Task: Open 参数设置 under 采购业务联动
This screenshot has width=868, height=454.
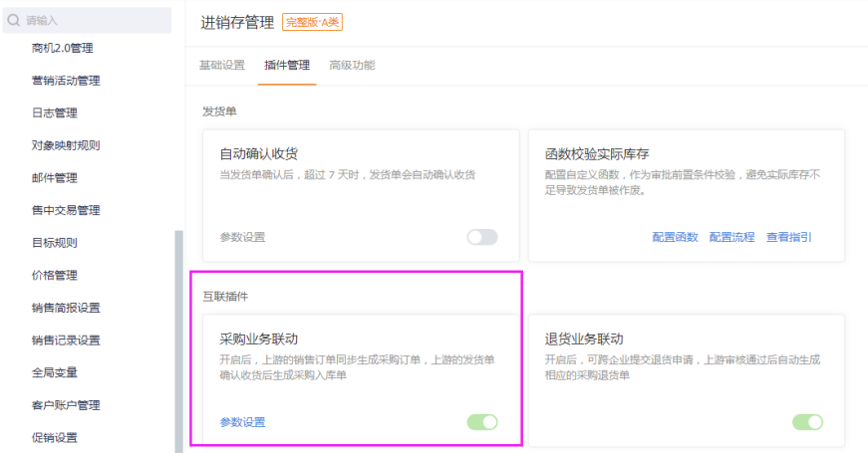Action: (x=242, y=422)
